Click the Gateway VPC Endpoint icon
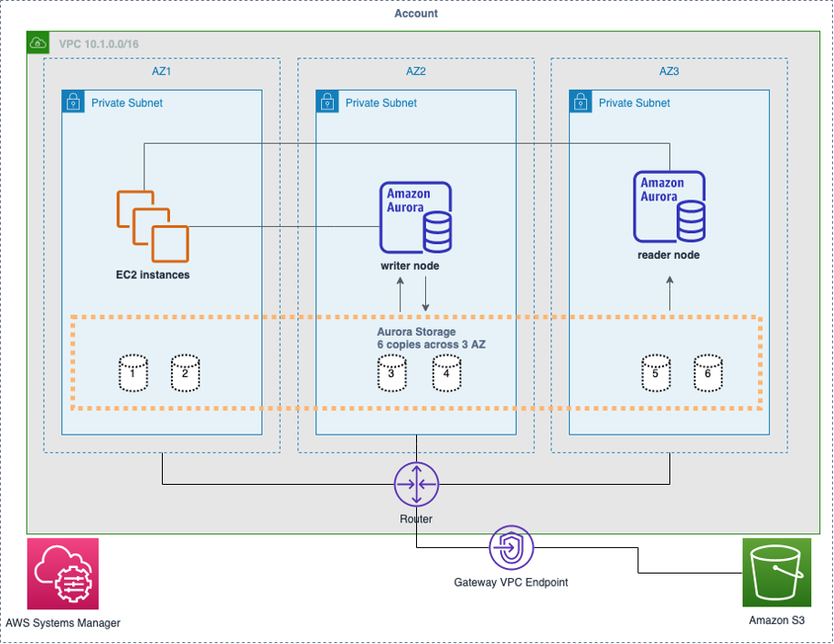 (x=511, y=548)
